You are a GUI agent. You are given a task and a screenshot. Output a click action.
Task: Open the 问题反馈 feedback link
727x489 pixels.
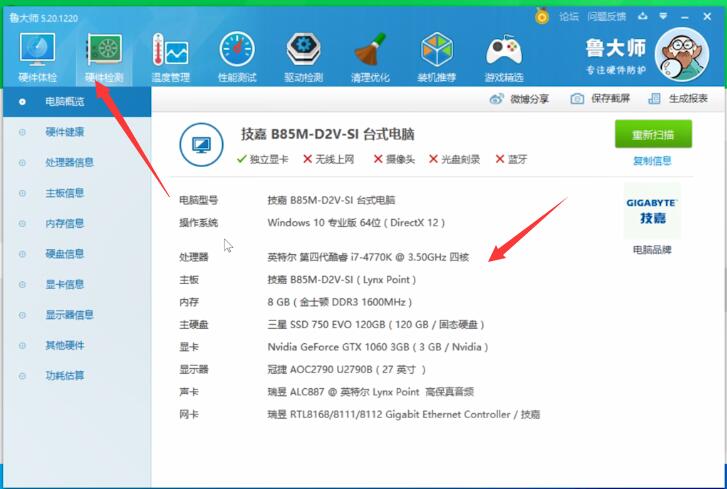[606, 17]
